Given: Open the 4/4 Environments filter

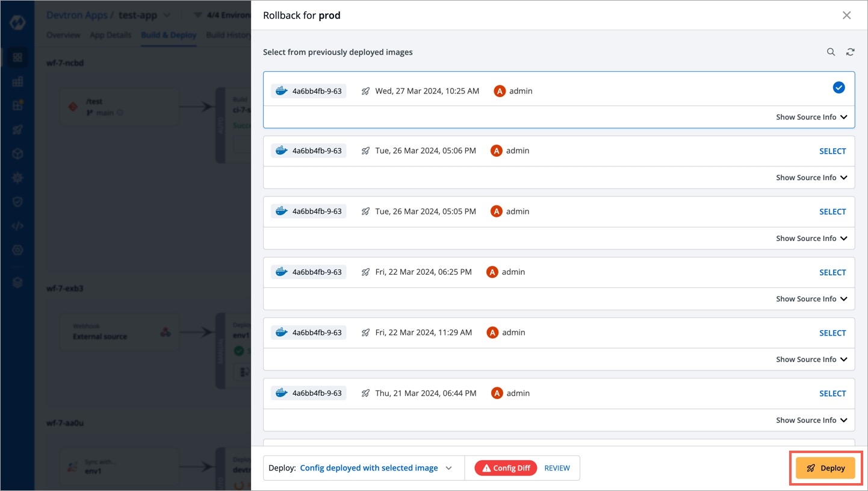Looking at the screenshot, I should point(222,15).
